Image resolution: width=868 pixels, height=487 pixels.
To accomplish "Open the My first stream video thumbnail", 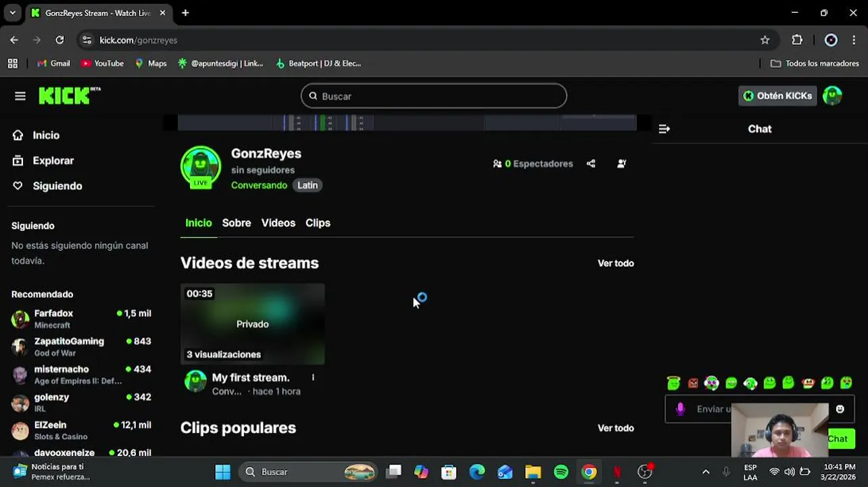I will [252, 324].
